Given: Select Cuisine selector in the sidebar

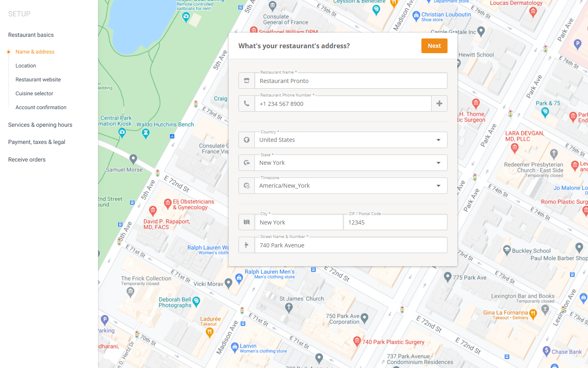Looking at the screenshot, I should pos(34,93).
